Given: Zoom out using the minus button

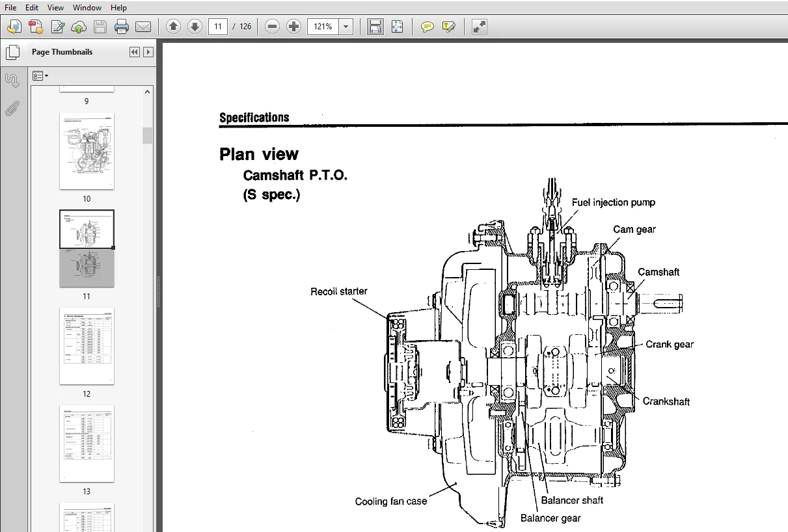Looking at the screenshot, I should click(273, 27).
